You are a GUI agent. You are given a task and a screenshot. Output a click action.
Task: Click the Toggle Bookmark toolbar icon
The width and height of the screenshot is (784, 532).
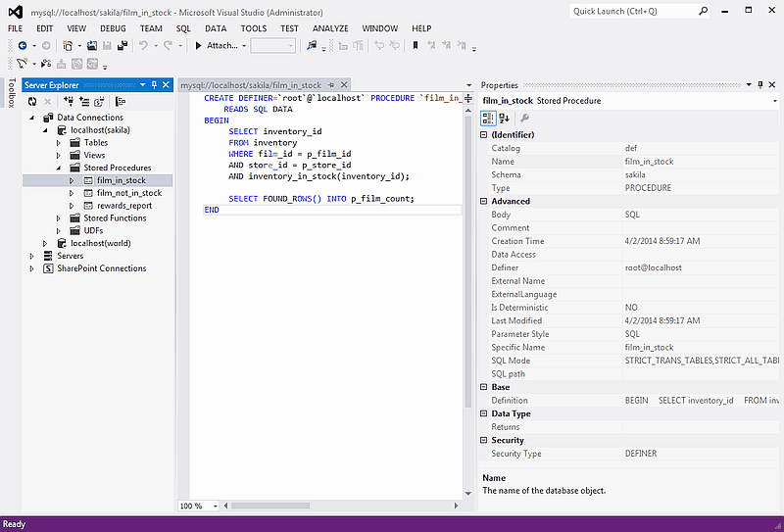click(x=415, y=46)
